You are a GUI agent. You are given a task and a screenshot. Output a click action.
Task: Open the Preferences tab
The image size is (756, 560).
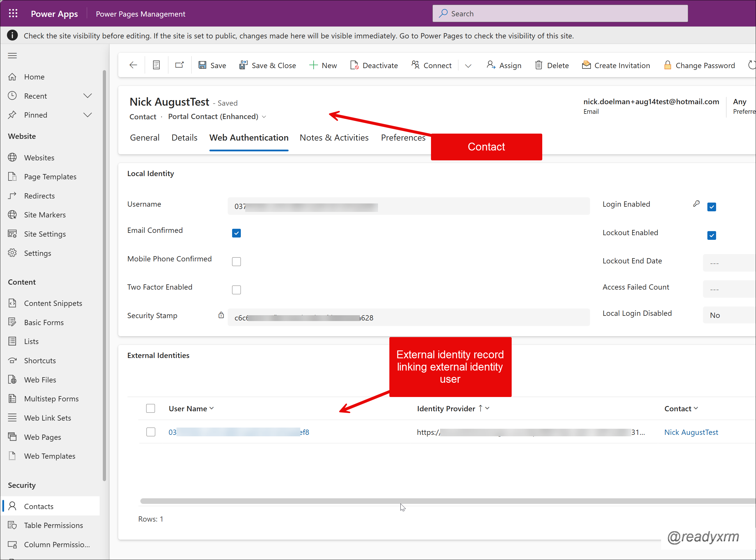[403, 138]
